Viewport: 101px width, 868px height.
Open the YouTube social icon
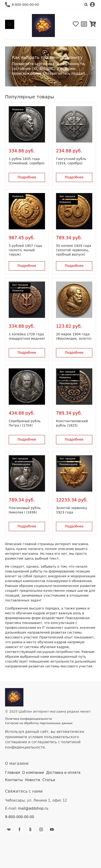(52, 829)
